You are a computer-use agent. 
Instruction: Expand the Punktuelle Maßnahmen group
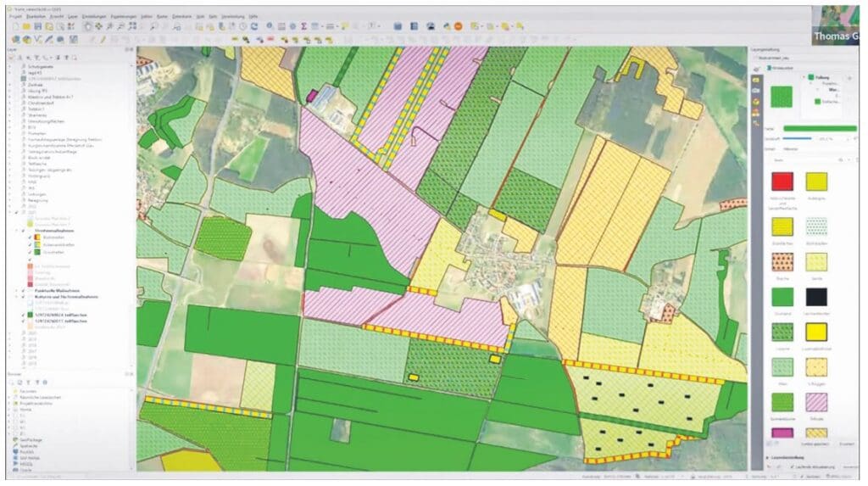point(16,290)
